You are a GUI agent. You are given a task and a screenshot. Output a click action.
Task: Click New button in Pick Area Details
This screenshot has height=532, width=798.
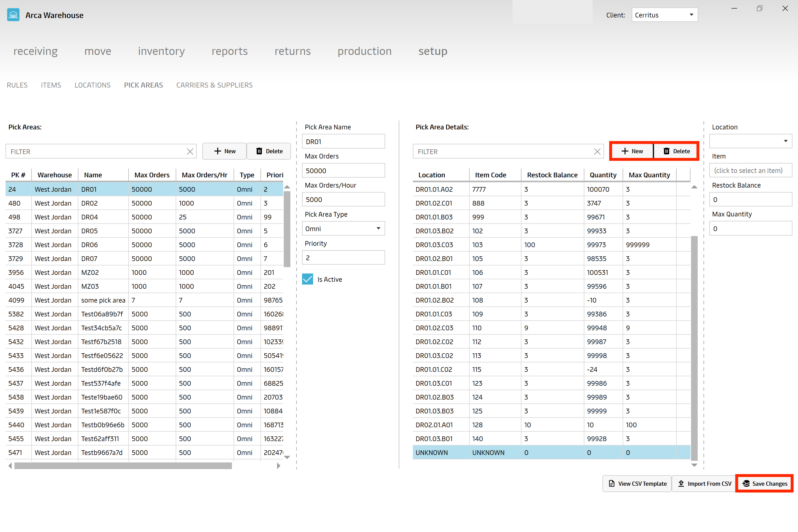[x=632, y=151]
